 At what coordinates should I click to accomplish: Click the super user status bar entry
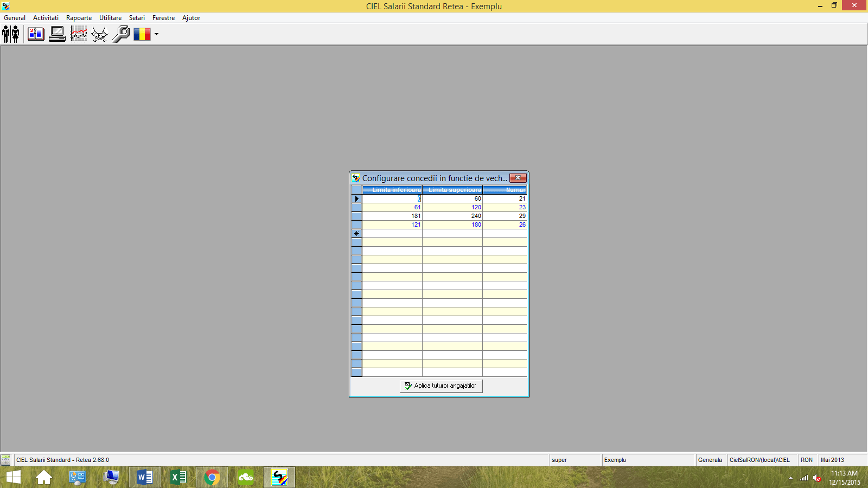pyautogui.click(x=575, y=460)
